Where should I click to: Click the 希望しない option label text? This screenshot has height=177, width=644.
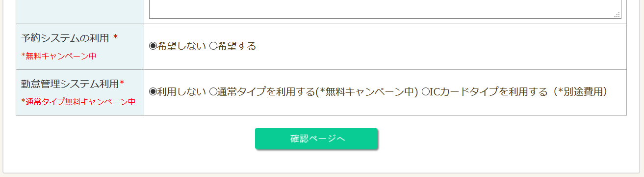181,46
